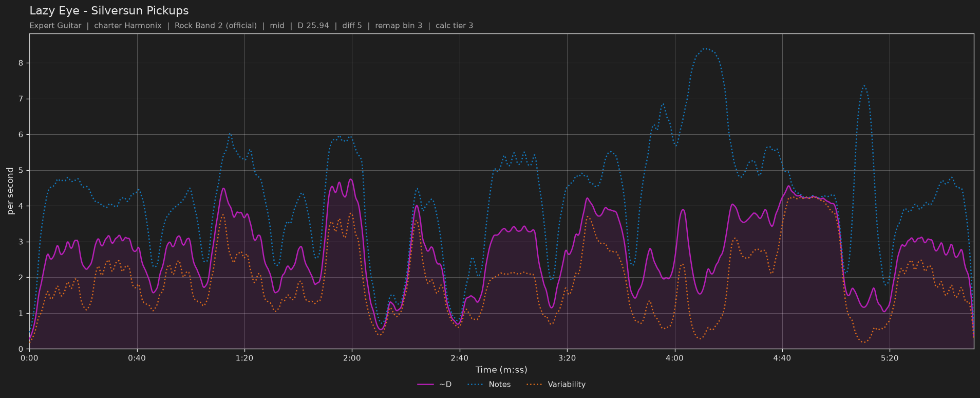Viewport: 980px width, 398px height.
Task: Click the "mid" label in the subtitle
Action: [x=277, y=26]
